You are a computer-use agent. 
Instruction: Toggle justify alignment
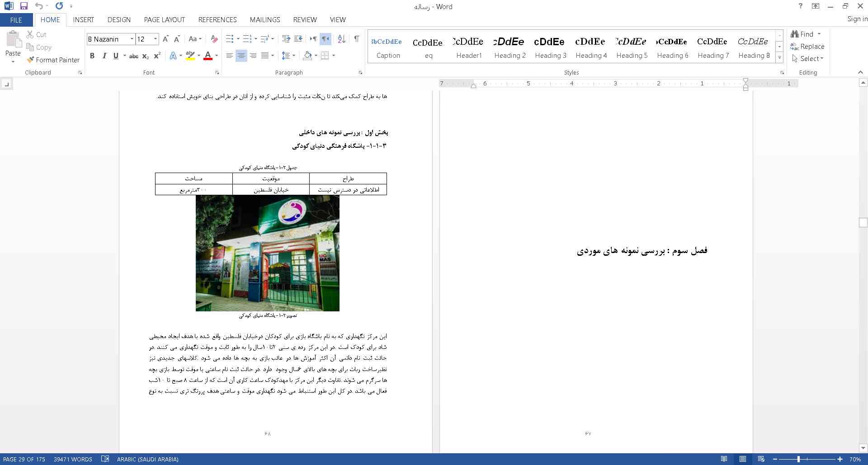pyautogui.click(x=265, y=56)
